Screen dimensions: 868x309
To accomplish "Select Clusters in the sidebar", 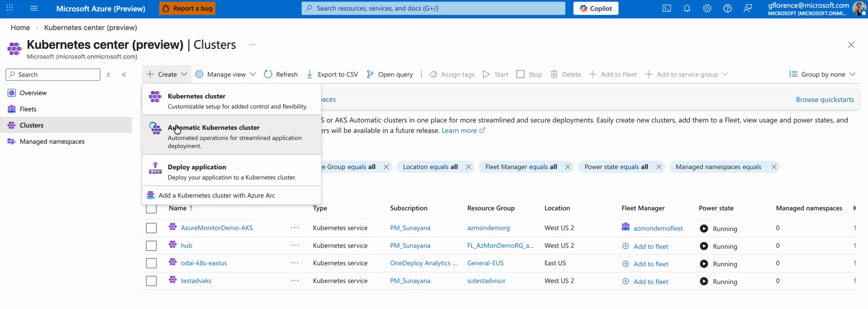I will click(66, 125).
